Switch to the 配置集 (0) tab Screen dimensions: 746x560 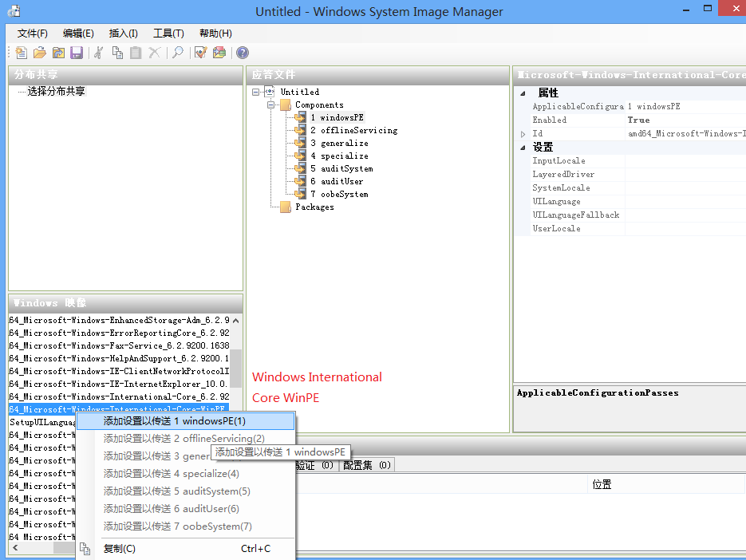coord(367,465)
